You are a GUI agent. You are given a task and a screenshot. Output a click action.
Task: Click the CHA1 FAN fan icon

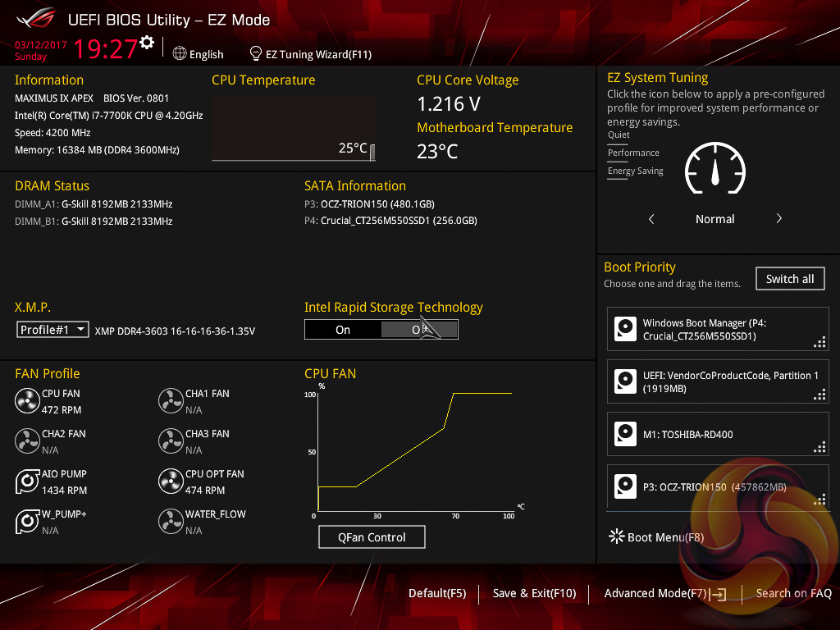click(x=171, y=401)
